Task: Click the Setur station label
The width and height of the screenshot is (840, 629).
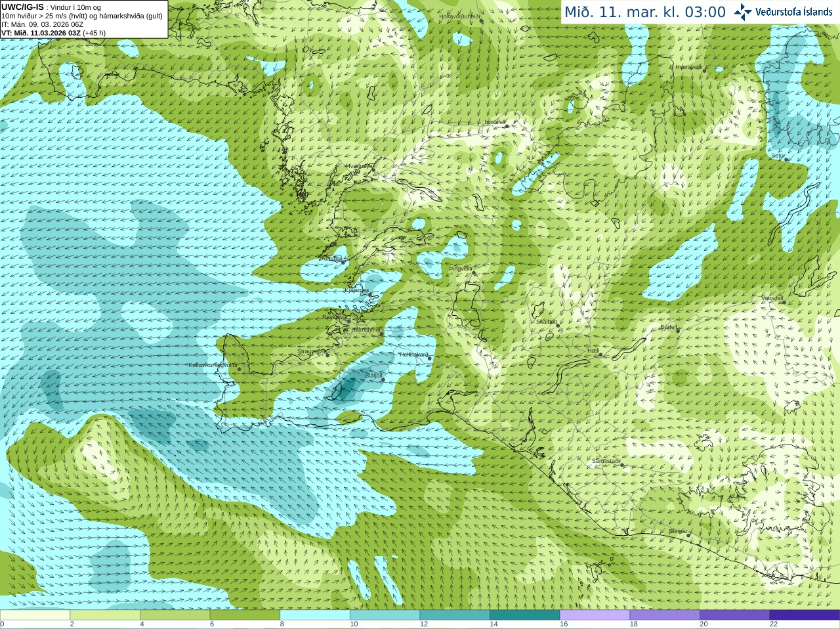Action: coord(778,156)
